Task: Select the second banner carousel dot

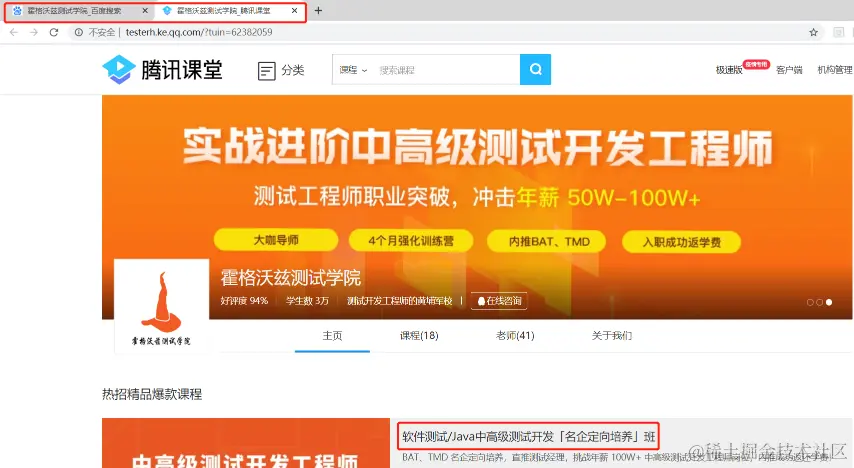Action: pos(819,302)
